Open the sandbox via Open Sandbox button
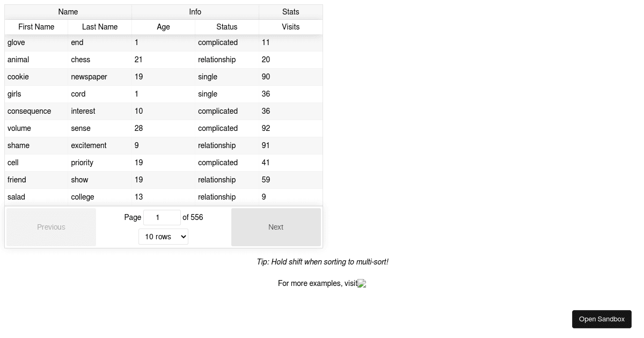644x338 pixels. point(602,319)
